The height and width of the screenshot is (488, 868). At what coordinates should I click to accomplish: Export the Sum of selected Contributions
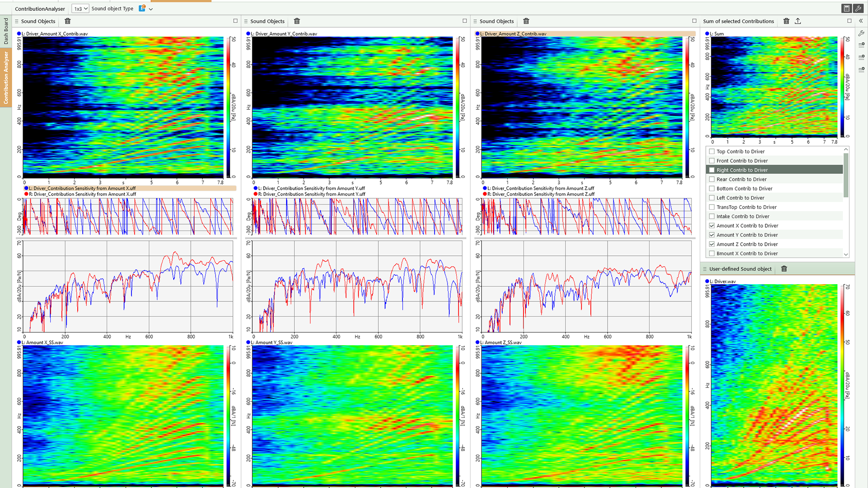[x=798, y=21]
